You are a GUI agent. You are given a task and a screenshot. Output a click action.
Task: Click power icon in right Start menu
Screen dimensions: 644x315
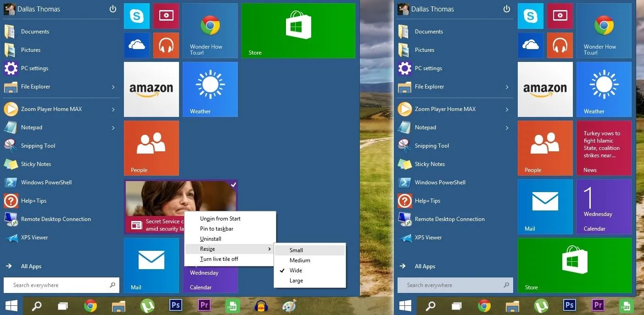(507, 9)
